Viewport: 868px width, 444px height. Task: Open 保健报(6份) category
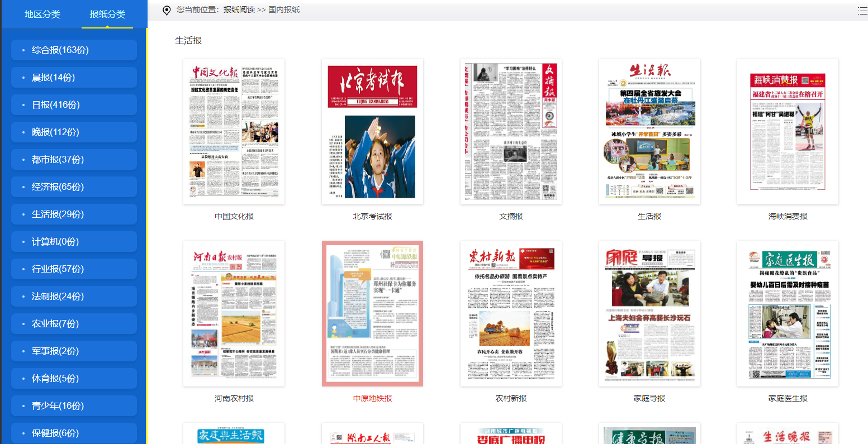74,433
